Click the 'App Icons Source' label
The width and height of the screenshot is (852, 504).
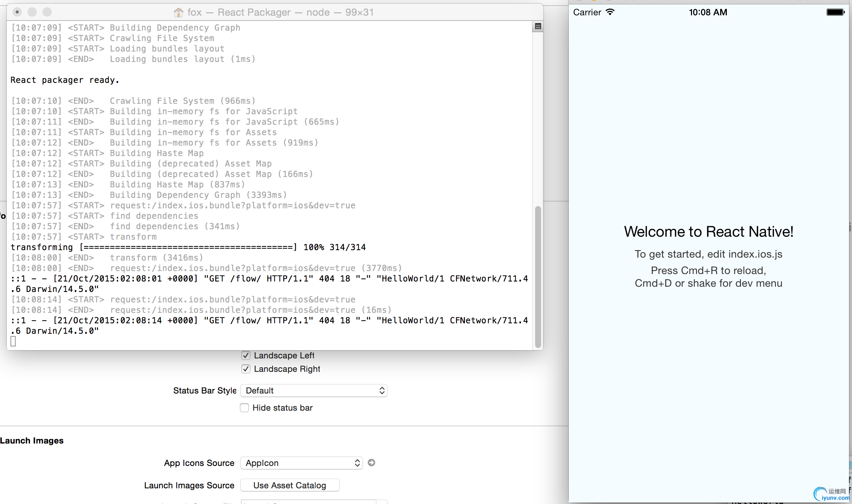point(199,463)
